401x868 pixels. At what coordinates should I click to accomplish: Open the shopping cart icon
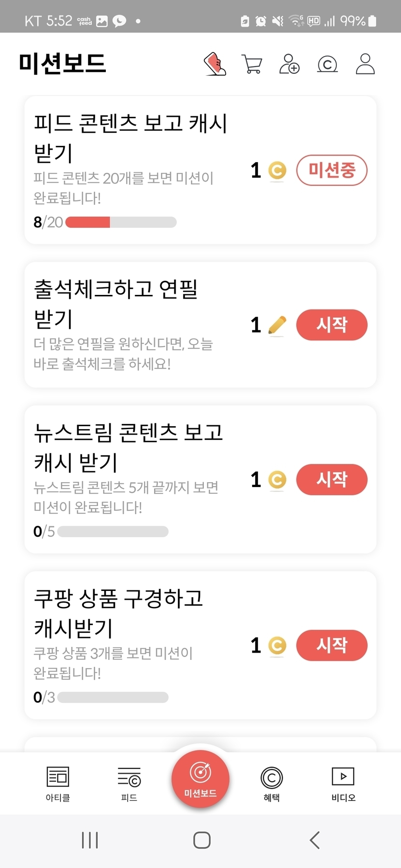click(251, 64)
